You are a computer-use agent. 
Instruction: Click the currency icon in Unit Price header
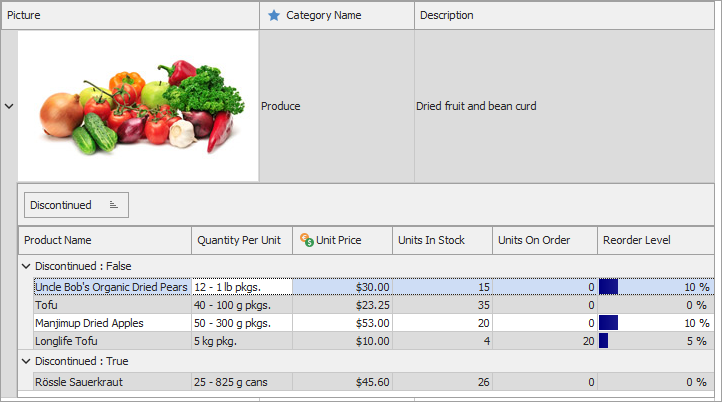pos(307,240)
